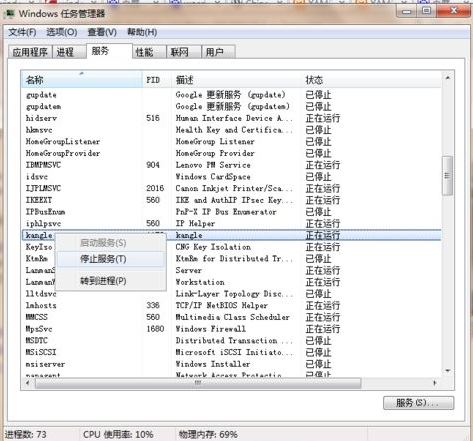
Task: Click PID 2016 cell
Action: (x=155, y=188)
